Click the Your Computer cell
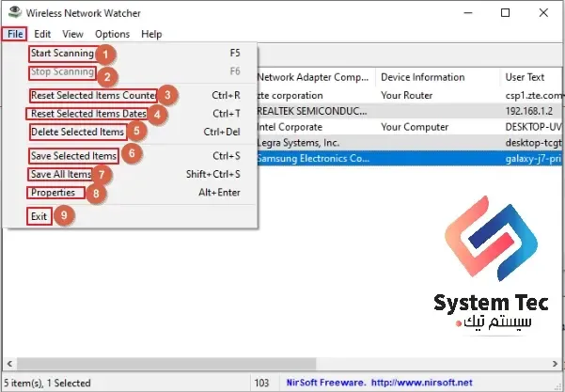565x392 pixels. 415,127
